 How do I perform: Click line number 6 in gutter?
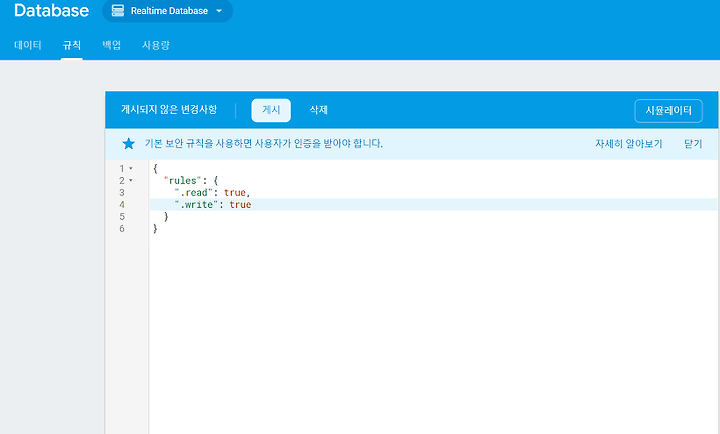(x=122, y=228)
